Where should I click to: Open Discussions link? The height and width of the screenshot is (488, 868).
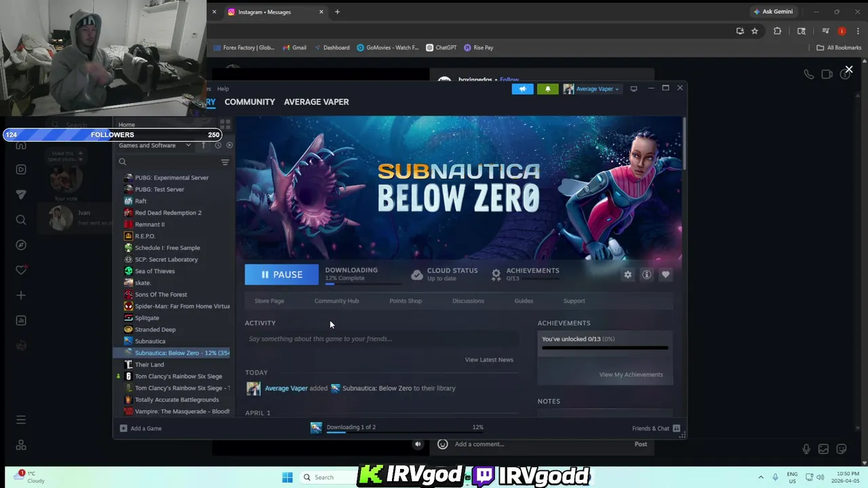468,301
